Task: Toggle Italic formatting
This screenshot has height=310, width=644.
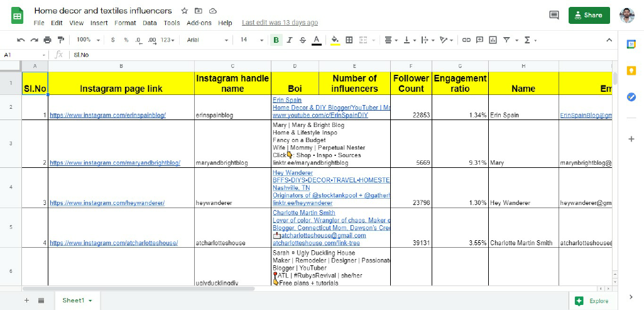Action: click(289, 40)
